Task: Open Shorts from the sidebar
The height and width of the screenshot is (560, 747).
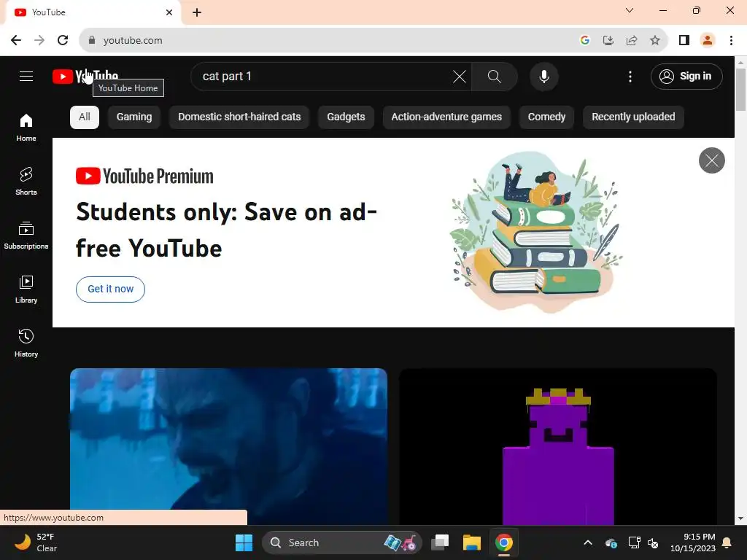Action: pos(26,182)
